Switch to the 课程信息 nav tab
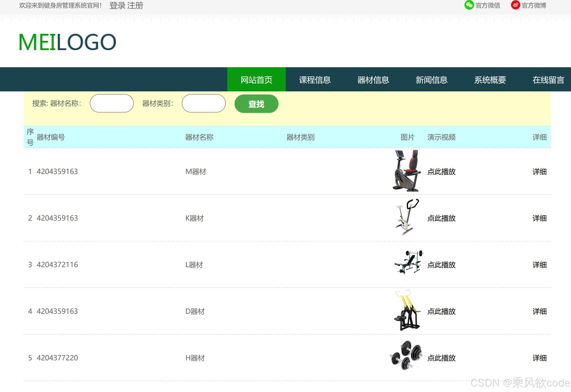571x392 pixels. coord(315,80)
